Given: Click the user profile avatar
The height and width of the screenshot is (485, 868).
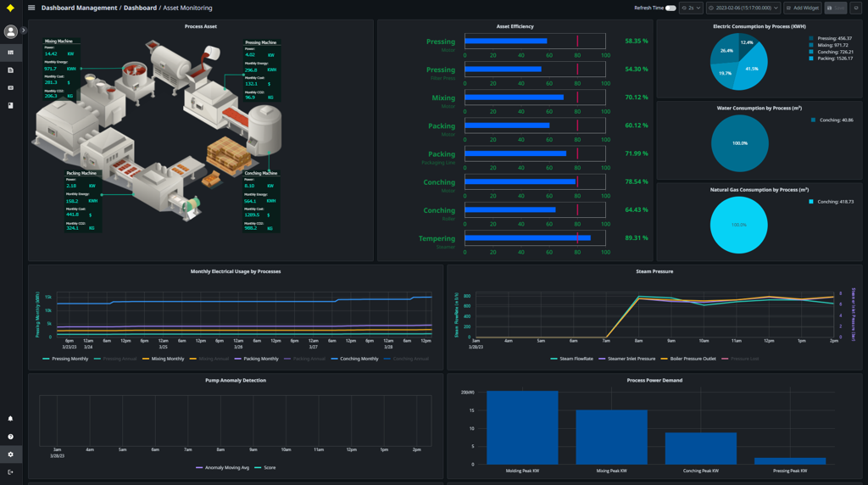Looking at the screenshot, I should (x=10, y=31).
